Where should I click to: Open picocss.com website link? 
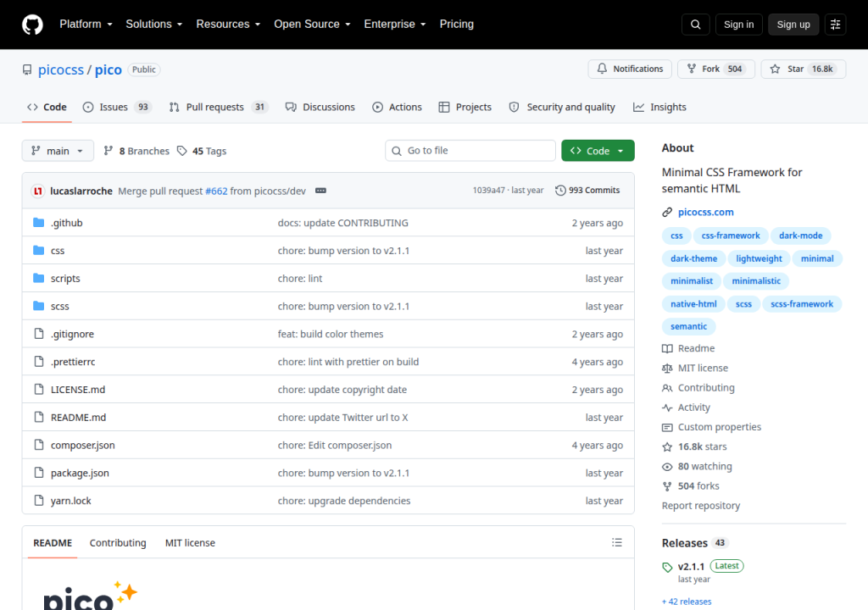click(x=705, y=212)
